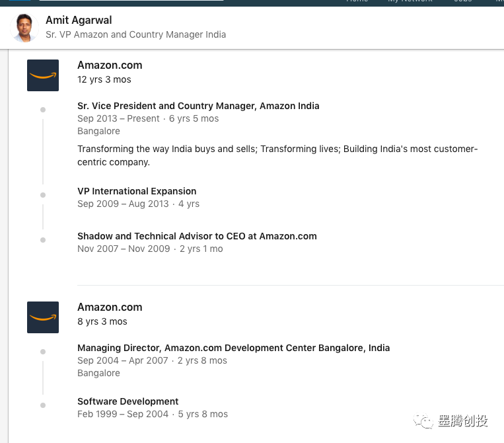Select Sr. Vice President and Country Manager title

(x=198, y=106)
